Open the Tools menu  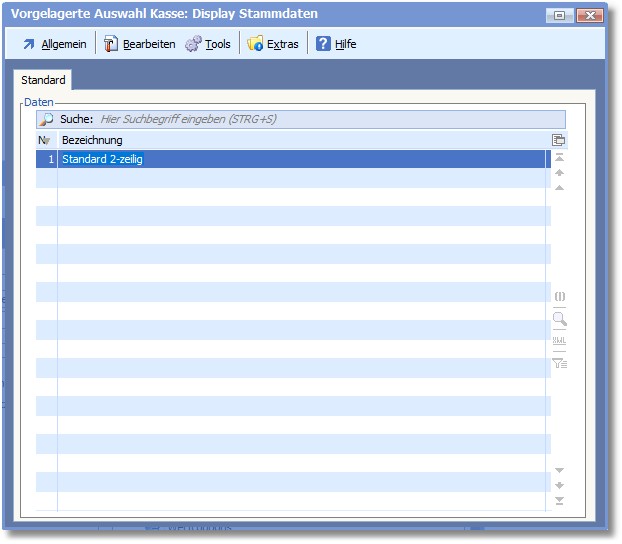[x=208, y=44]
